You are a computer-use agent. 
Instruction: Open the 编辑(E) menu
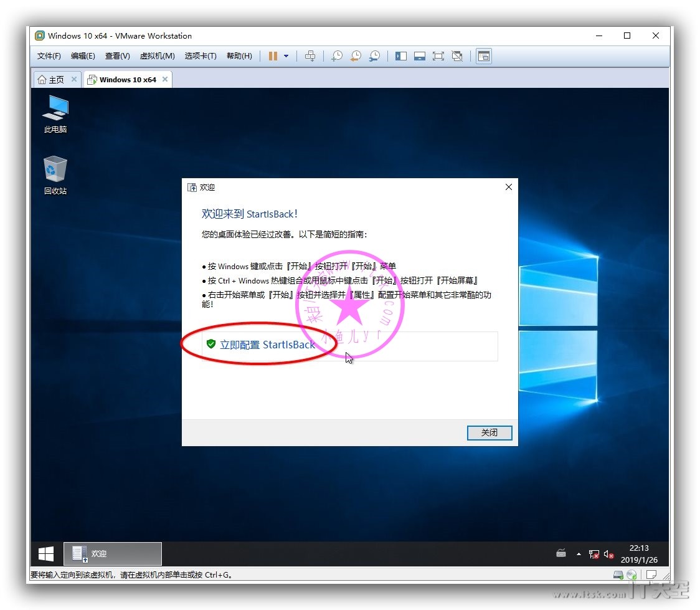pyautogui.click(x=83, y=56)
